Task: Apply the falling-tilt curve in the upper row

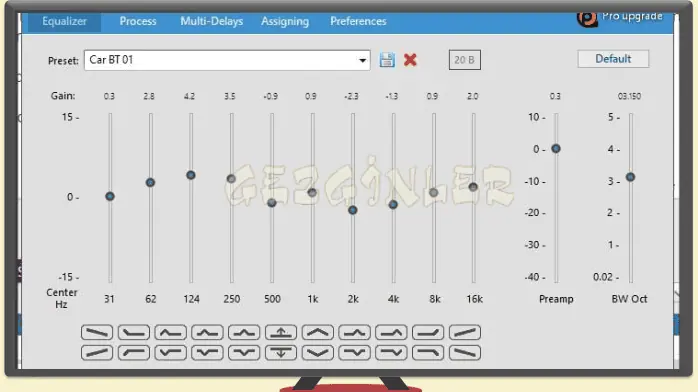Action: 97,332
